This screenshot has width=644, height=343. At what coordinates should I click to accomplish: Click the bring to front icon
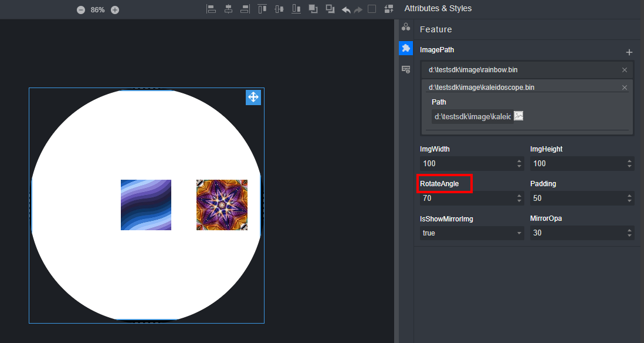coord(313,9)
